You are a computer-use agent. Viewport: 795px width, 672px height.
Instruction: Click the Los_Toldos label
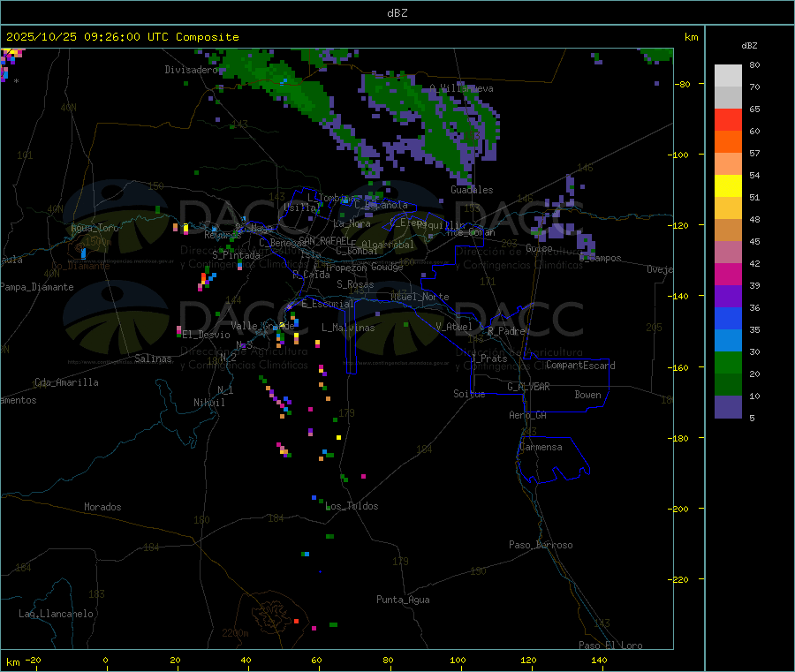(x=352, y=506)
